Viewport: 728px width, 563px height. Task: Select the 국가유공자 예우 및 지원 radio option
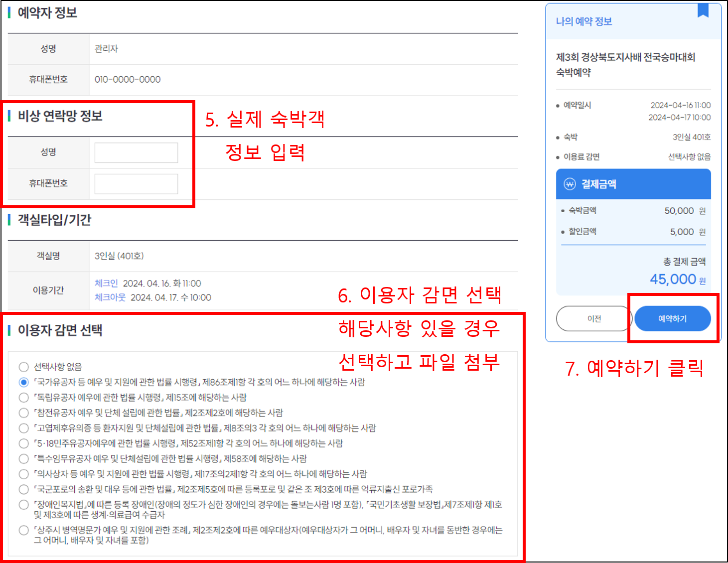[x=23, y=382]
